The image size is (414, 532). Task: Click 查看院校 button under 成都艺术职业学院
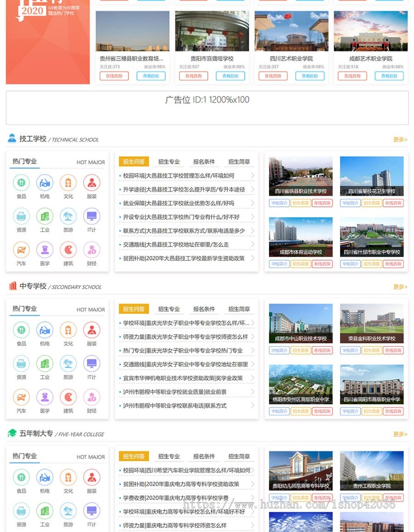(389, 76)
